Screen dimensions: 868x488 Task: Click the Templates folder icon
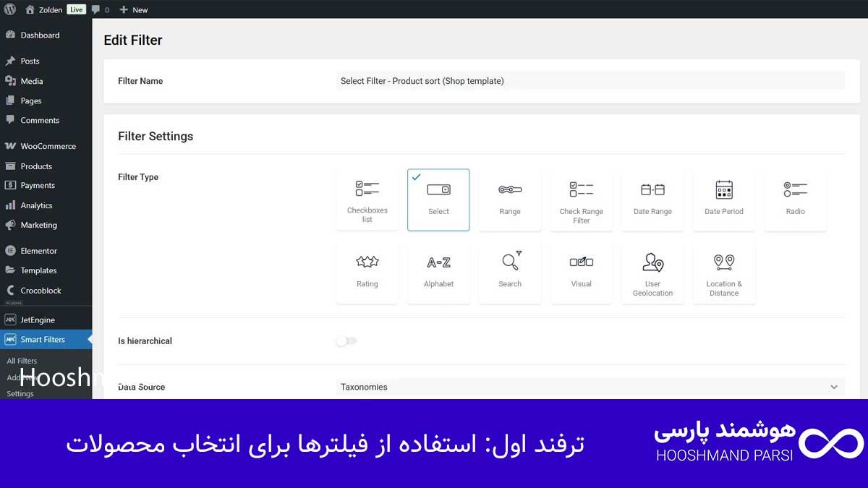(10, 270)
